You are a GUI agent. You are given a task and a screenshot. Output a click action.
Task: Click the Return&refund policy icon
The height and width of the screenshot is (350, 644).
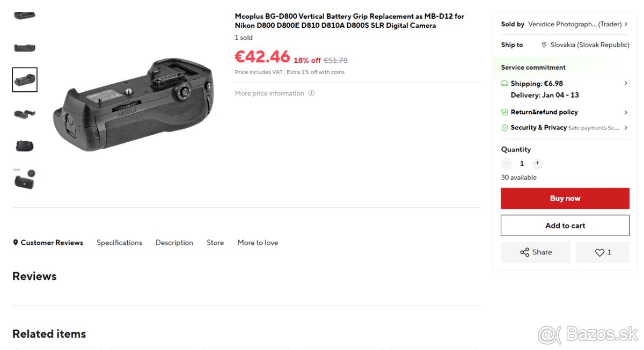click(x=504, y=112)
